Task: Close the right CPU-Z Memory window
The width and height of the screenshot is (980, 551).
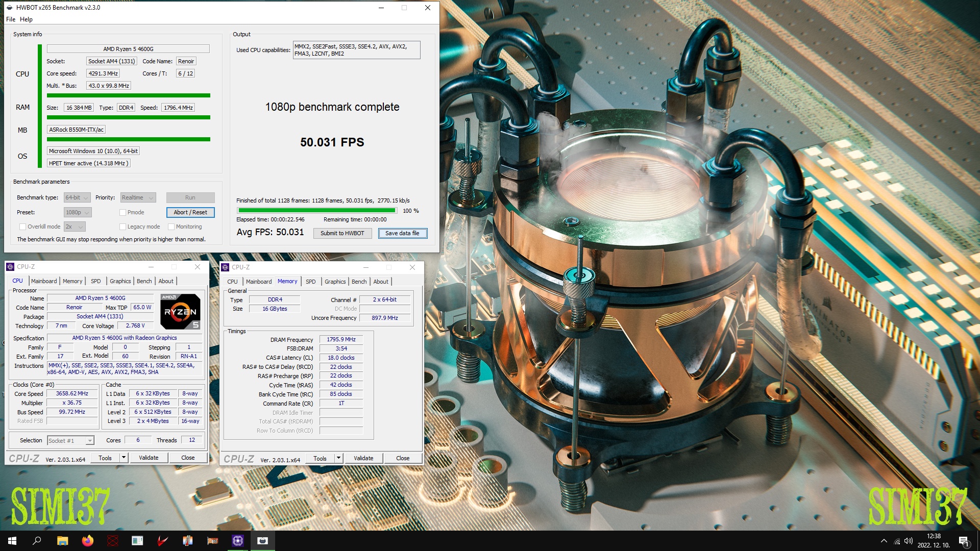Action: [412, 267]
